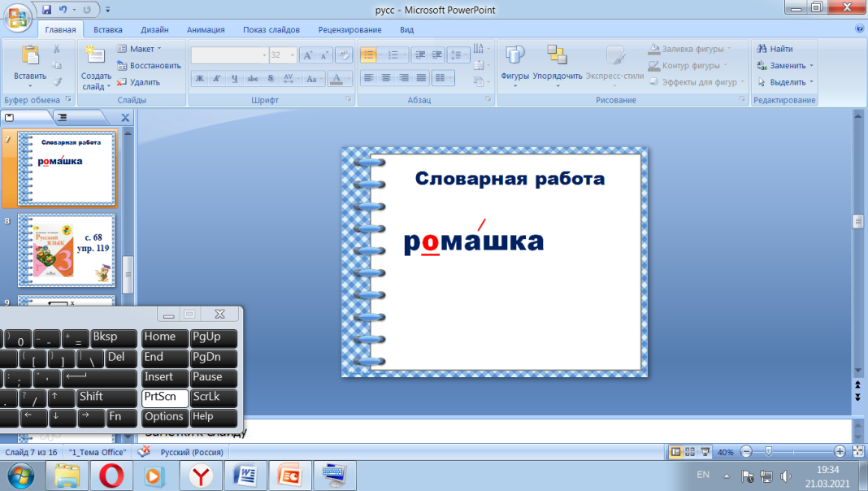Toggle the Shift key on on-screen keyboard
This screenshot has width=868, height=491.
106,398
